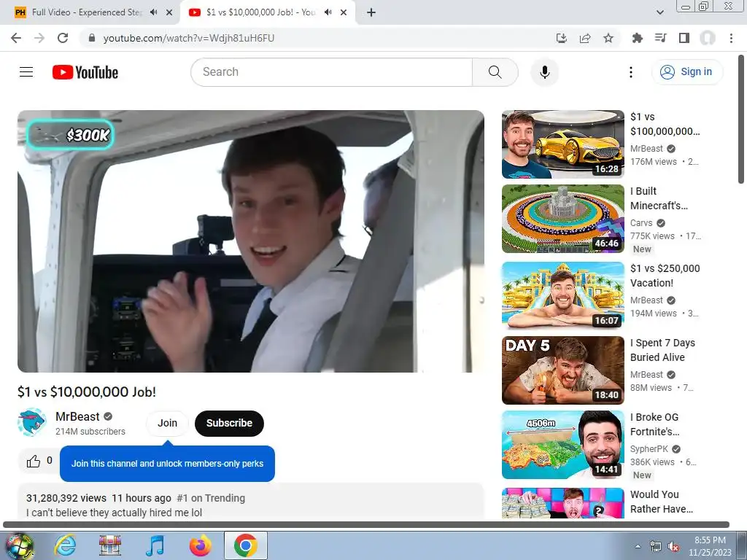Show hidden system tray icons arrow

[638, 546]
